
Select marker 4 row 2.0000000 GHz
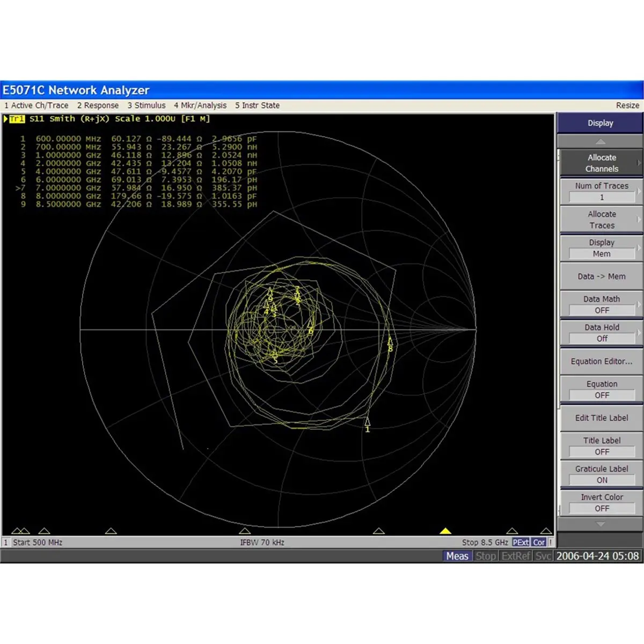[138, 163]
